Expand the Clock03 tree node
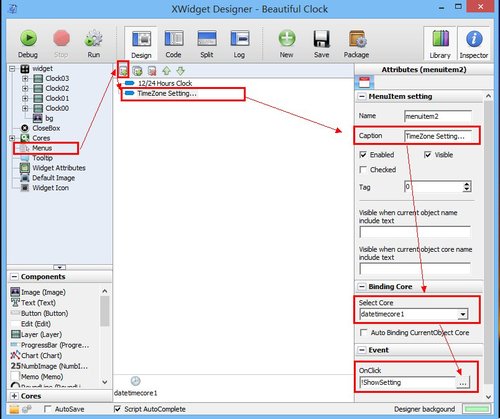500x419 pixels. [x=25, y=79]
